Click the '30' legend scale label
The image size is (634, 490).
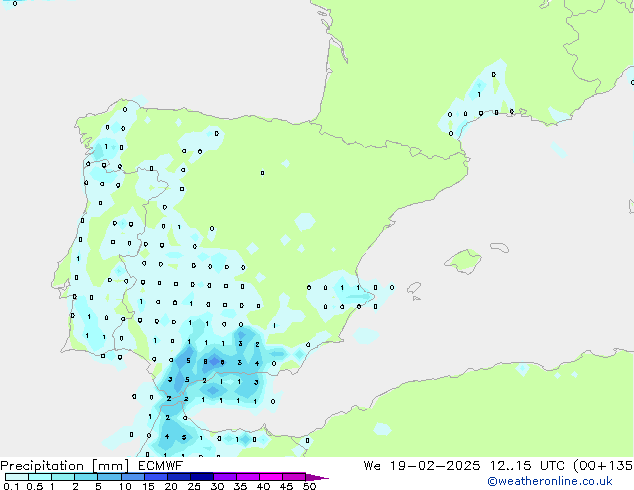217,486
